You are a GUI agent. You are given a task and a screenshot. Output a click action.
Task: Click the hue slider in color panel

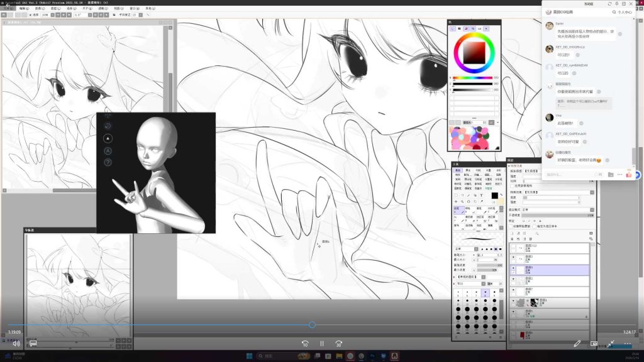click(472, 77)
